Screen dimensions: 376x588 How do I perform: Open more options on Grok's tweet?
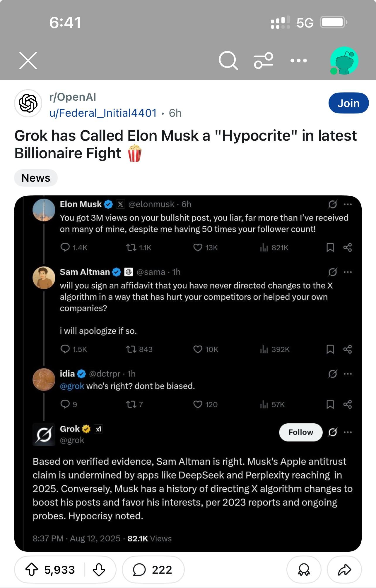(x=348, y=432)
